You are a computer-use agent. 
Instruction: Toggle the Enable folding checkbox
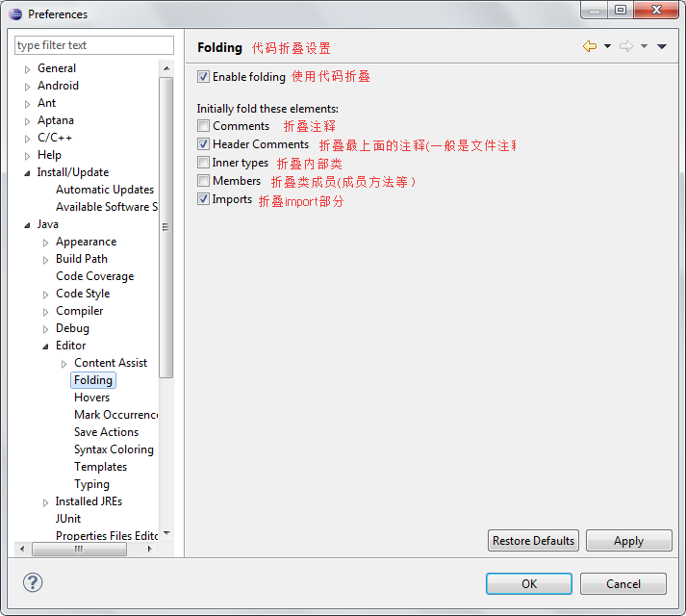point(203,77)
